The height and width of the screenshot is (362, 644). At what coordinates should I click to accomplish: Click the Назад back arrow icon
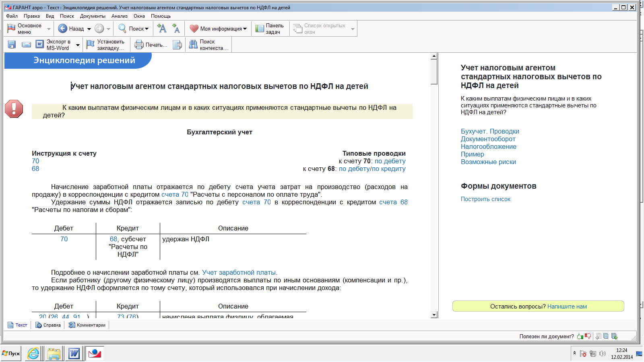[x=62, y=29]
